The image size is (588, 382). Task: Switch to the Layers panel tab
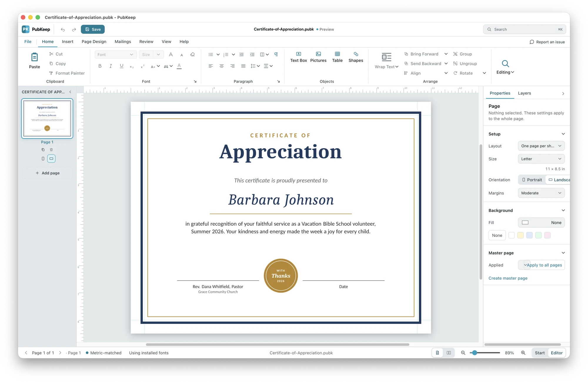pos(524,93)
